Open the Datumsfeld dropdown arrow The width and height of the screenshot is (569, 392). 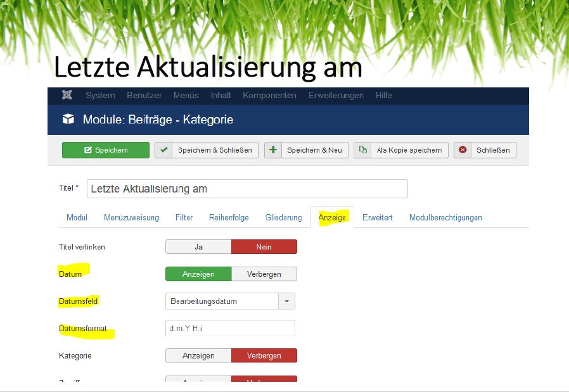[x=287, y=301]
